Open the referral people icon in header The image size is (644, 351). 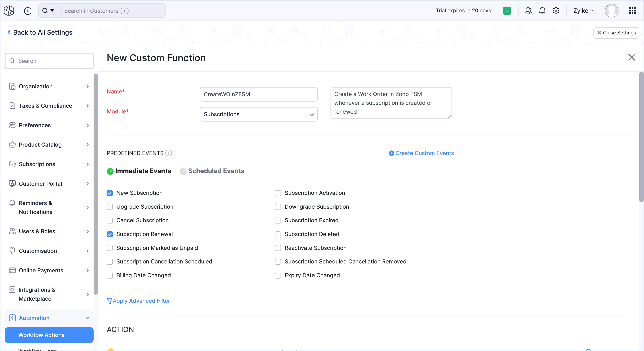coord(529,11)
